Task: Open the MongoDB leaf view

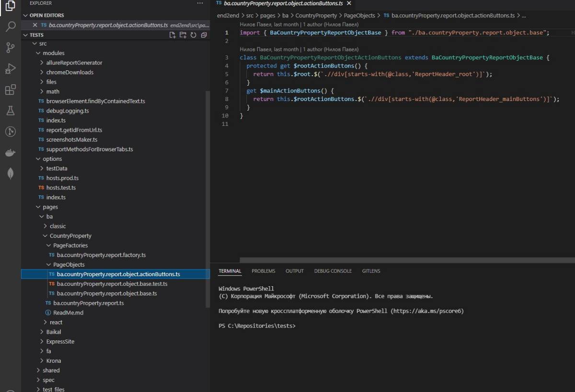Action: [10, 174]
